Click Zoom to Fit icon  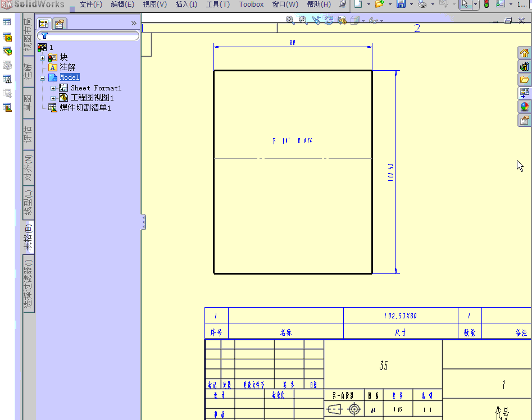[x=290, y=20]
